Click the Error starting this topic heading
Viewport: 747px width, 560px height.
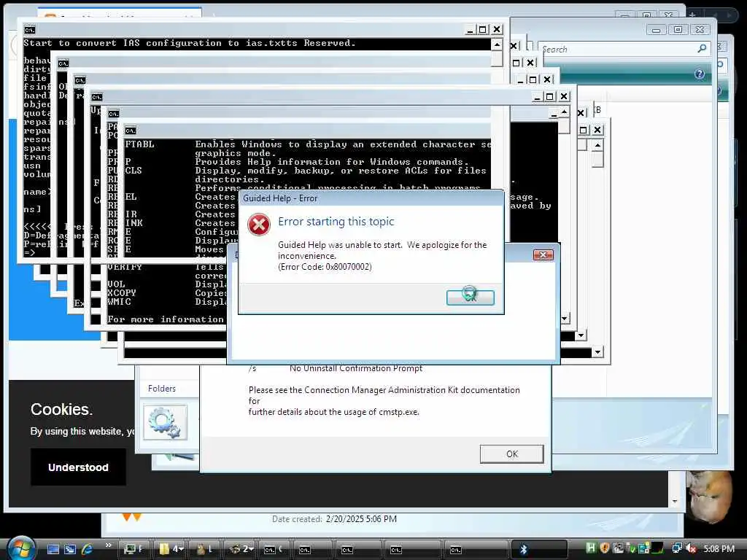tap(336, 222)
